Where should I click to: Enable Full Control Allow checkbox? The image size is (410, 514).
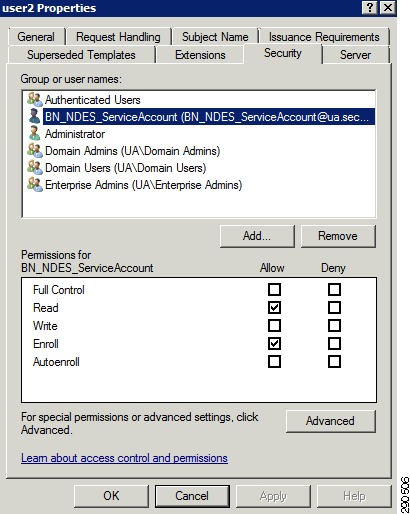pos(274,290)
